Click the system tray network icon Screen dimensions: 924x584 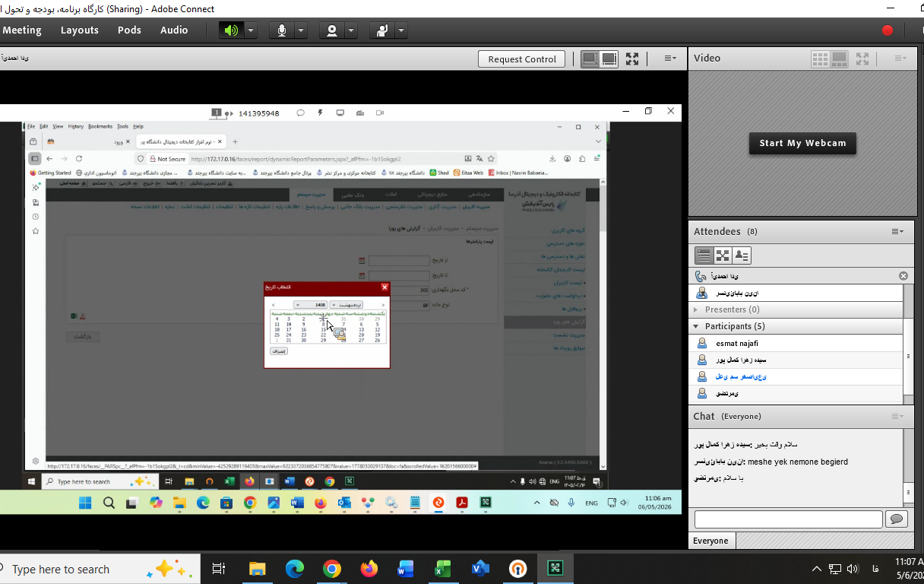coord(835,570)
